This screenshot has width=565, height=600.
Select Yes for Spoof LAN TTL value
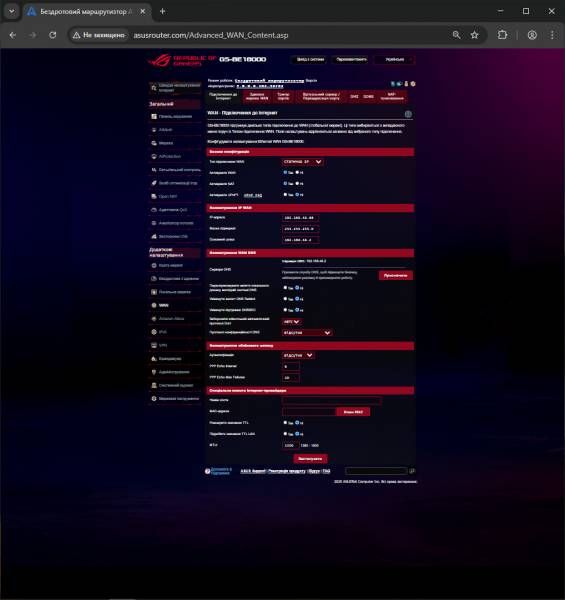point(285,434)
